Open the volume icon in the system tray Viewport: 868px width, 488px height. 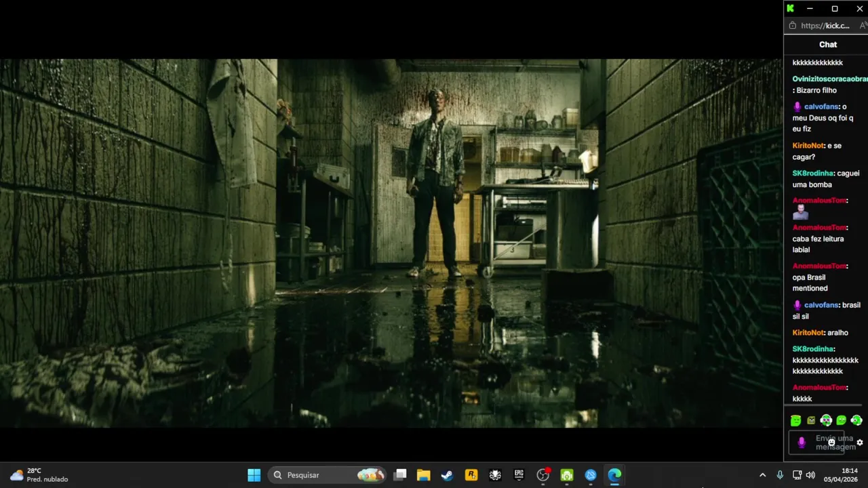coord(810,475)
